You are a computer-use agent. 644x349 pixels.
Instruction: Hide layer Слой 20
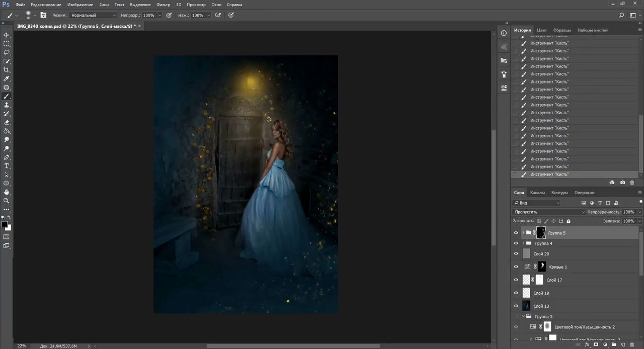(516, 254)
